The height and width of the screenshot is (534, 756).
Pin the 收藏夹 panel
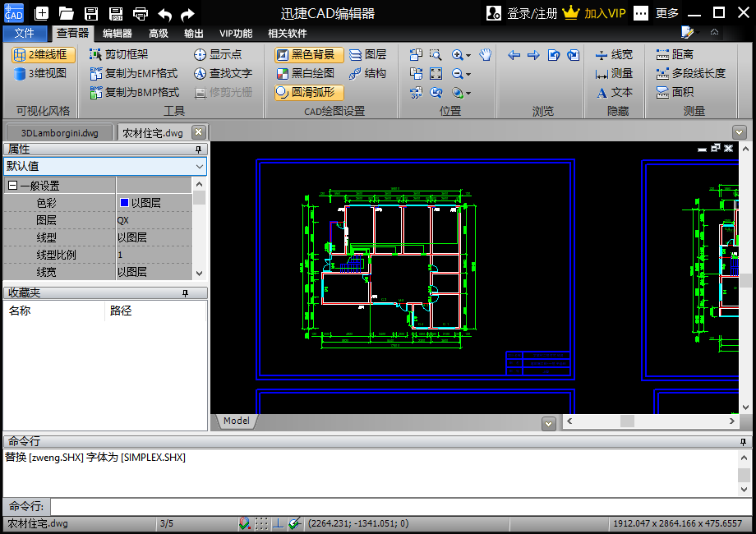point(185,293)
